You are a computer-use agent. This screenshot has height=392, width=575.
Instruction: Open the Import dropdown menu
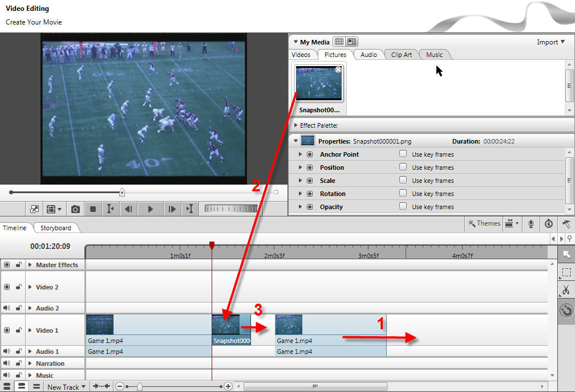[550, 42]
